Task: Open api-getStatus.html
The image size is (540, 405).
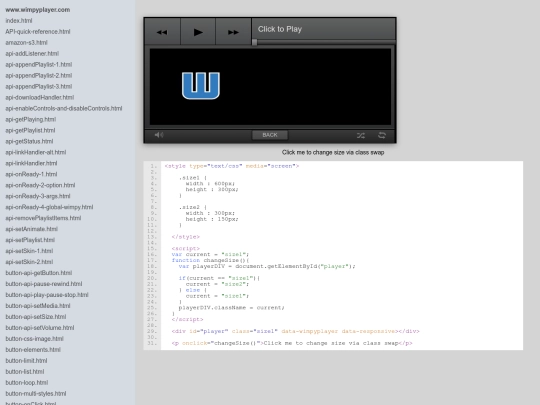Action: (29, 142)
